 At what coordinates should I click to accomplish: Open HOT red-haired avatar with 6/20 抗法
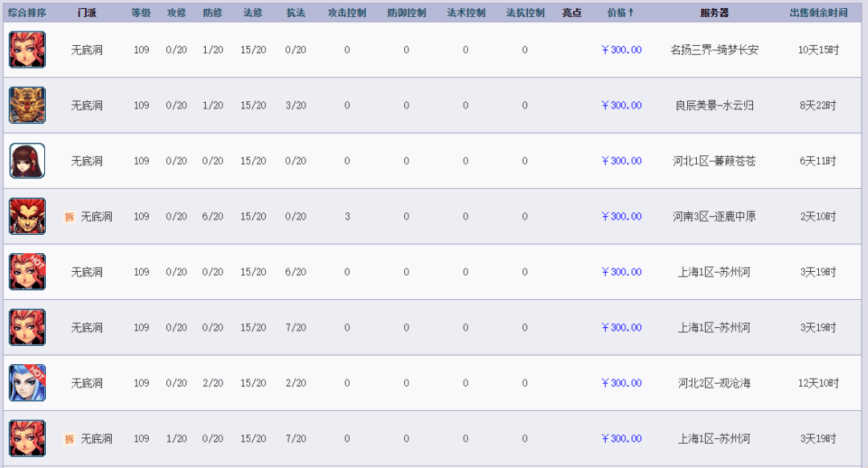27,272
